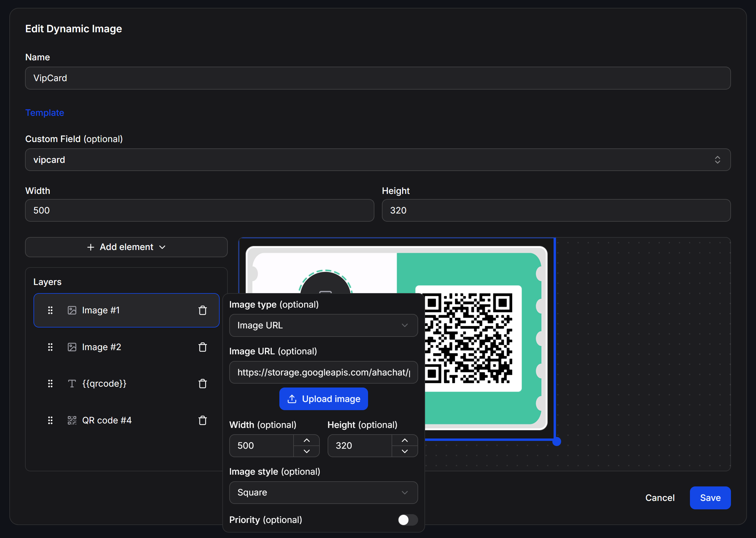Click the canvas Width field showing 500
The height and width of the screenshot is (538, 756).
point(199,210)
